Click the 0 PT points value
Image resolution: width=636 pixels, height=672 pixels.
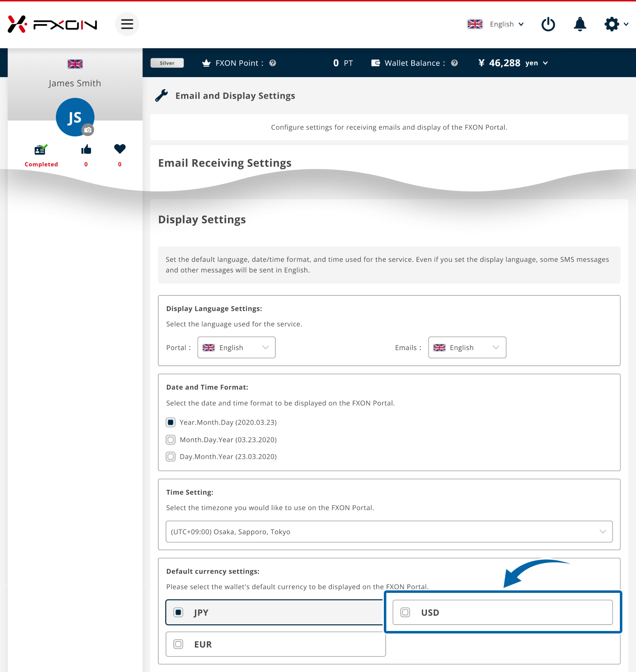point(343,63)
